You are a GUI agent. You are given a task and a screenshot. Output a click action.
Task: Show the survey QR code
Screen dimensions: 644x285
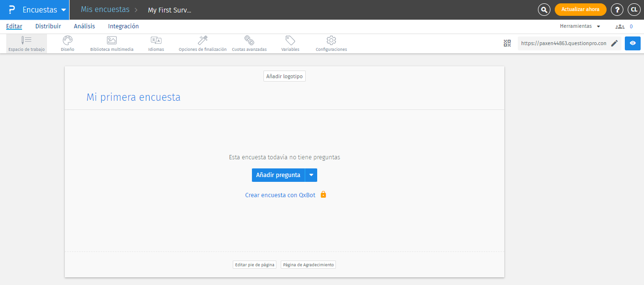(507, 43)
